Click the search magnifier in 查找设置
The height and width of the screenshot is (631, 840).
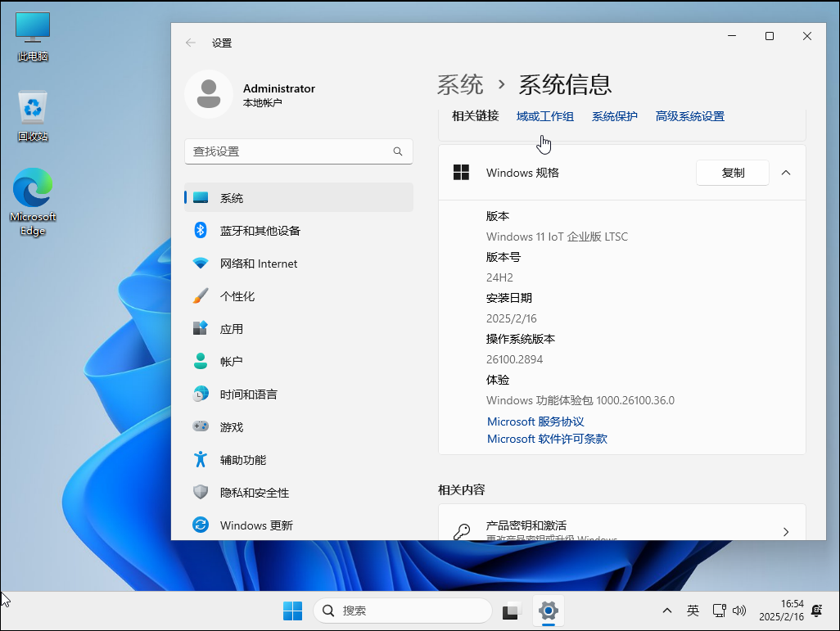point(398,151)
